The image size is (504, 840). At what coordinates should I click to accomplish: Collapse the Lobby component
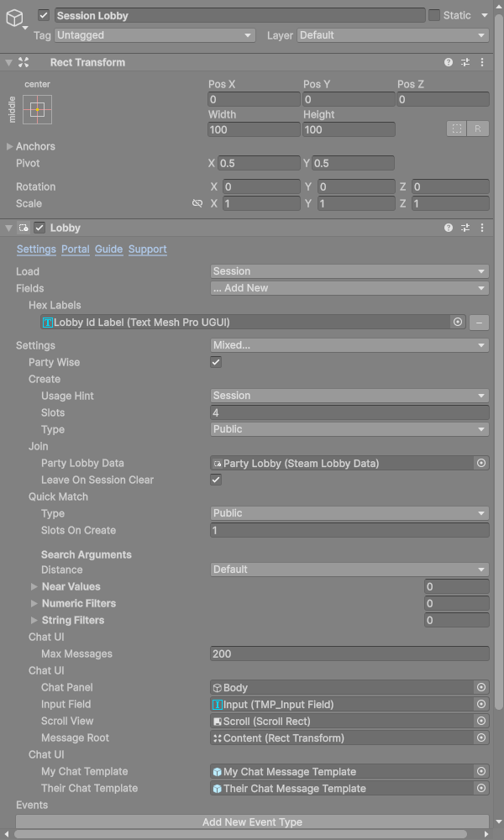8,228
